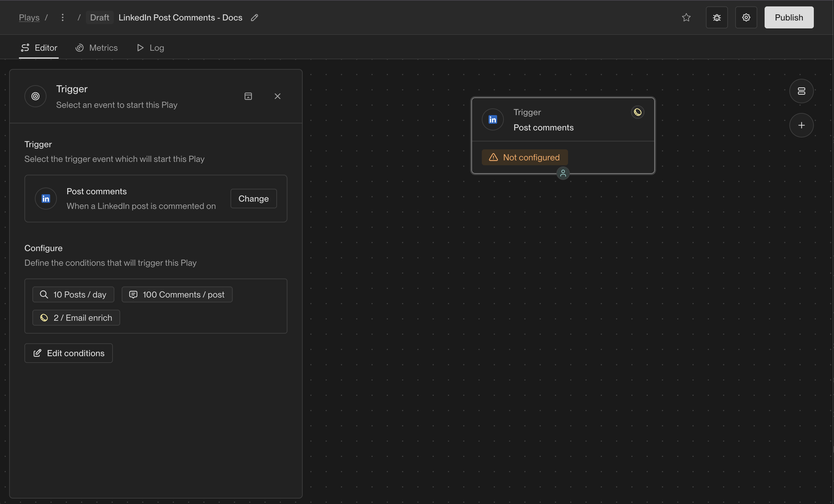The image size is (834, 504).
Task: Click the pencil rename icon beside title
Action: coord(255,18)
